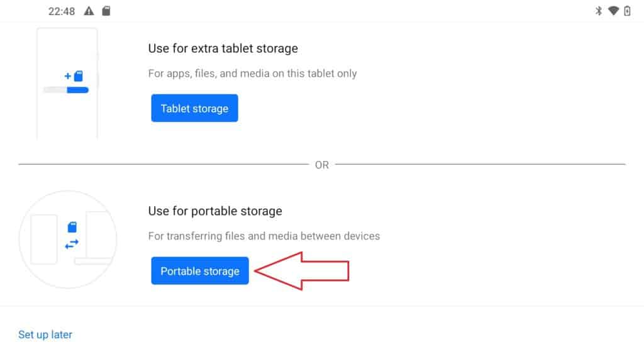The image size is (644, 362).
Task: Choose Set up later
Action: pos(45,334)
